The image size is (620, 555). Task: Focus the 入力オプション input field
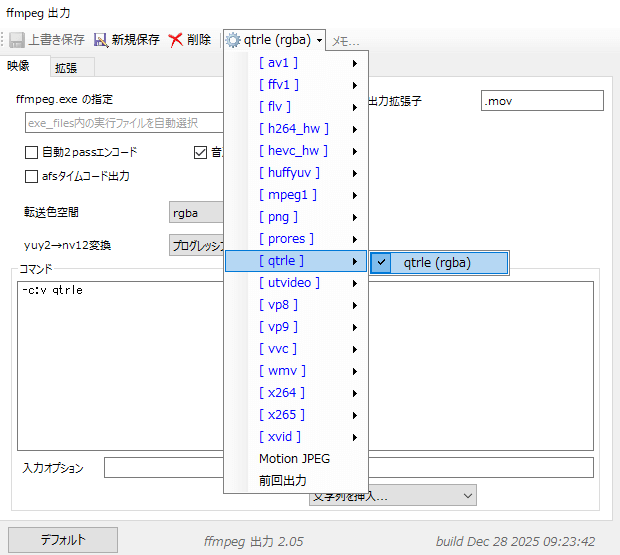pos(160,468)
